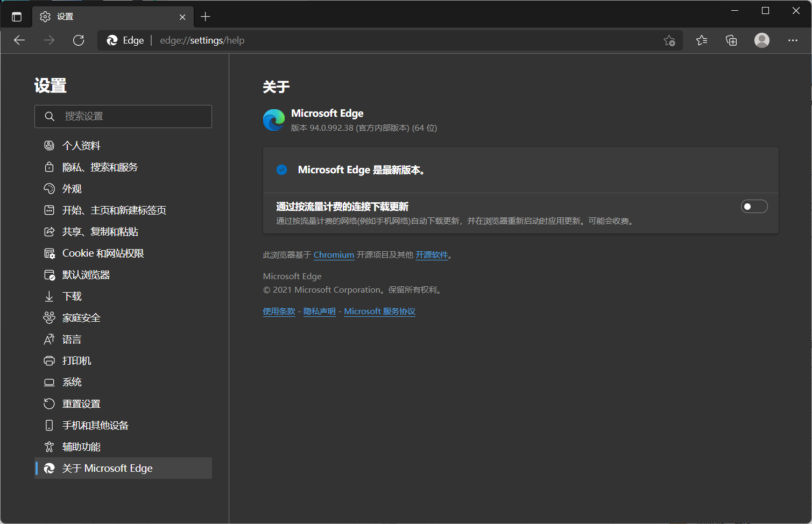Viewport: 812px width, 524px height.
Task: Refresh the page with reload icon
Action: (79, 40)
